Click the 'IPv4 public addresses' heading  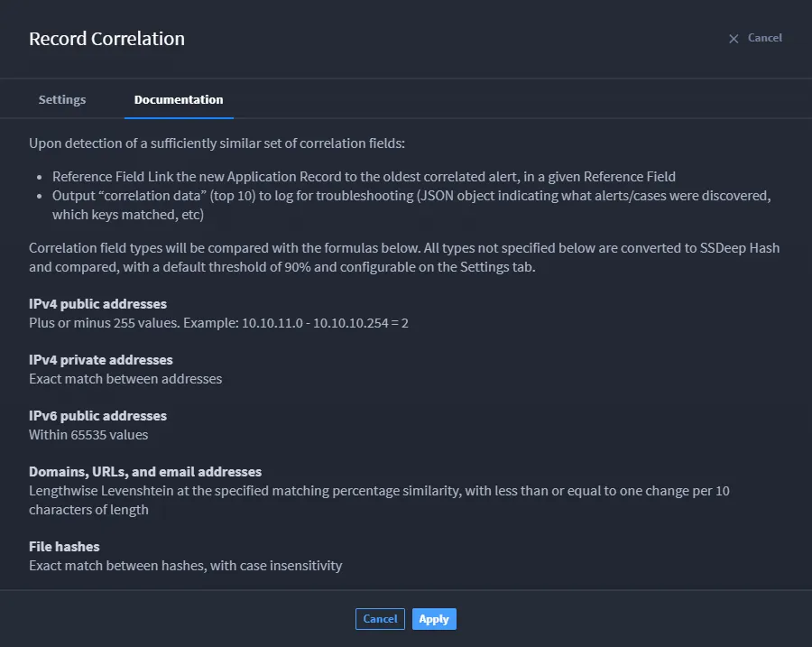(97, 303)
